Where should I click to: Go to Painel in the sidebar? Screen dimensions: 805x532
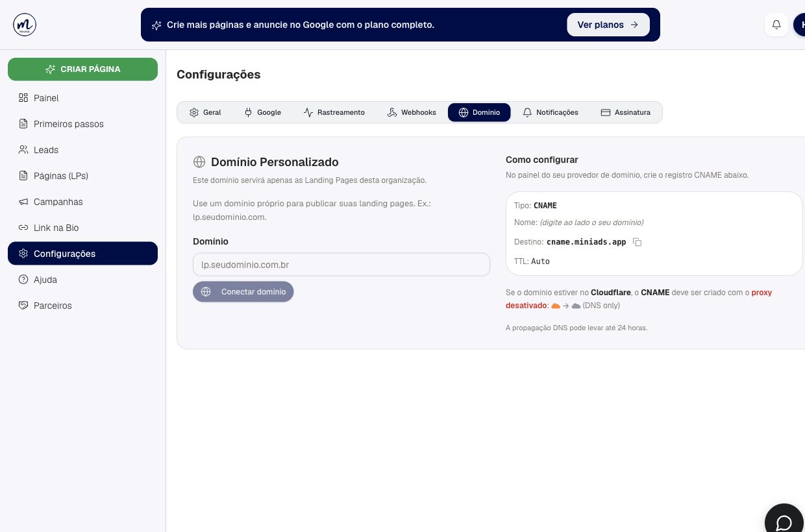(82, 98)
